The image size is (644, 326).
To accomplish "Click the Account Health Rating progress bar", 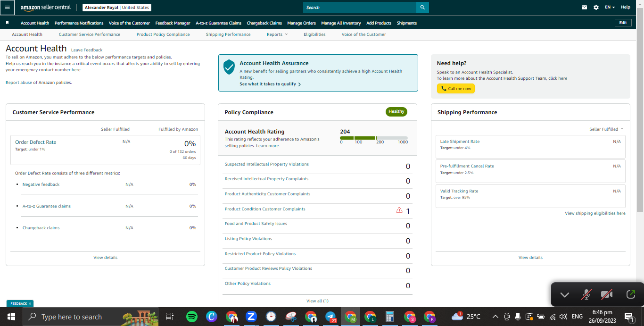I will click(374, 138).
